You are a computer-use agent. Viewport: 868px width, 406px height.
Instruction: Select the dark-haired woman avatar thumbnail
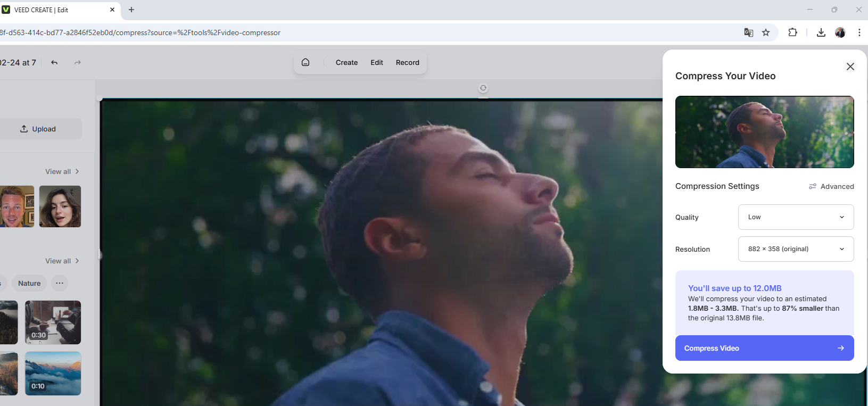(60, 206)
